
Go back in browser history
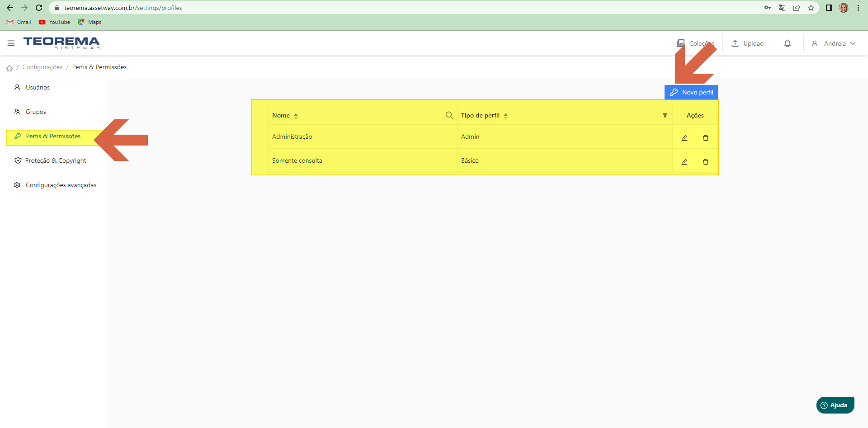coord(10,8)
